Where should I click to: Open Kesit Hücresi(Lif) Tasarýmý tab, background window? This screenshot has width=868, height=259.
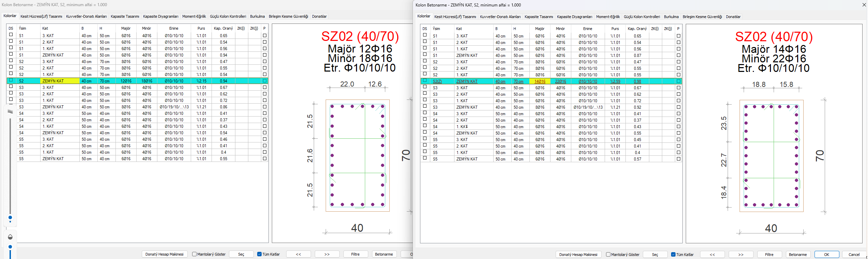click(x=41, y=16)
